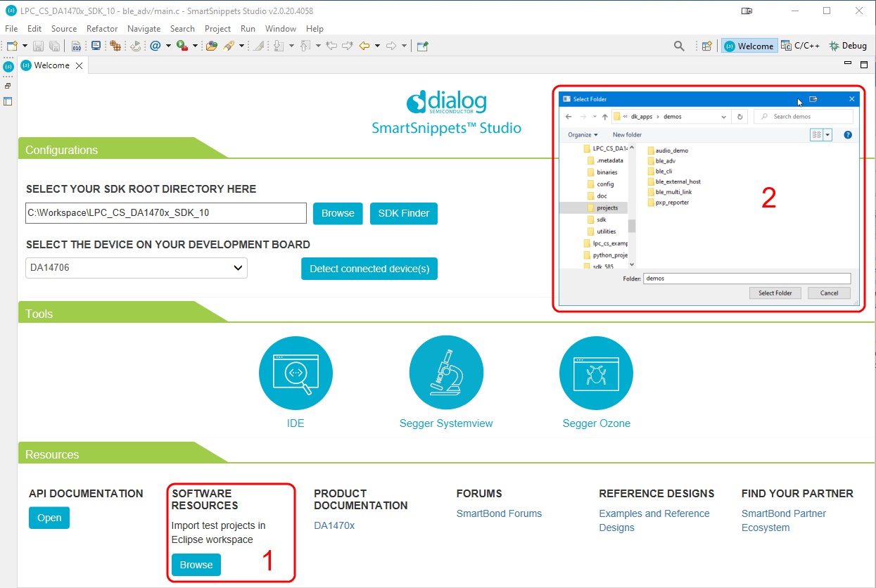
Task: Open the Refactor menu
Action: point(102,29)
